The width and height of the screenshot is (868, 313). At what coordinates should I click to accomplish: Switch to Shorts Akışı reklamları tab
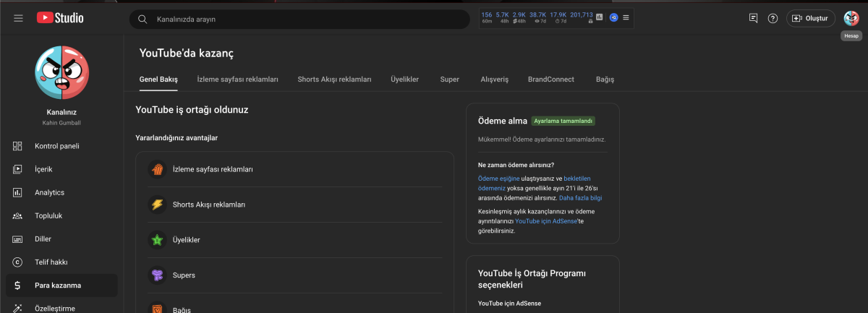(334, 79)
